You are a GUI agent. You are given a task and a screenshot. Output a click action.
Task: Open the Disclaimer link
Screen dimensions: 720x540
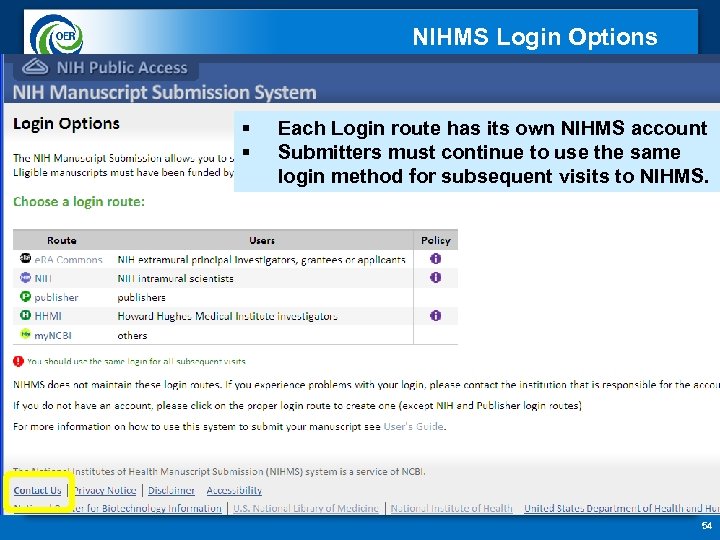click(171, 490)
